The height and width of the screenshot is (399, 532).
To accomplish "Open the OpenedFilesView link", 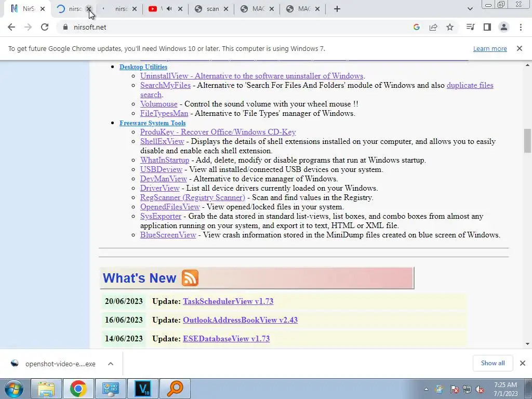I will (170, 207).
